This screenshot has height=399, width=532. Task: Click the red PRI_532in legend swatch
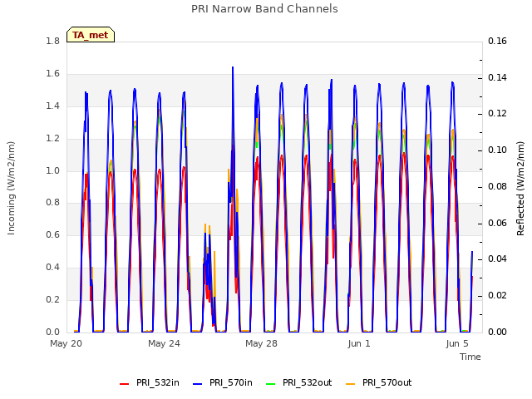[x=125, y=384]
